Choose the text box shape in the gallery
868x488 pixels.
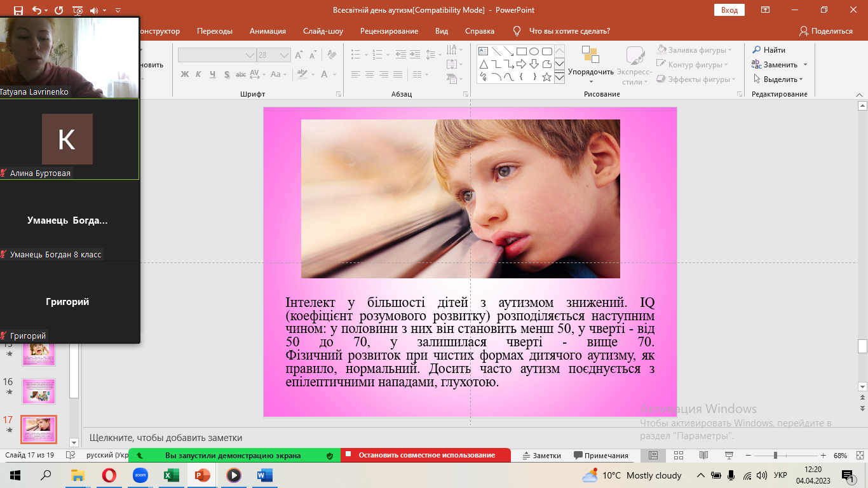pyautogui.click(x=483, y=51)
